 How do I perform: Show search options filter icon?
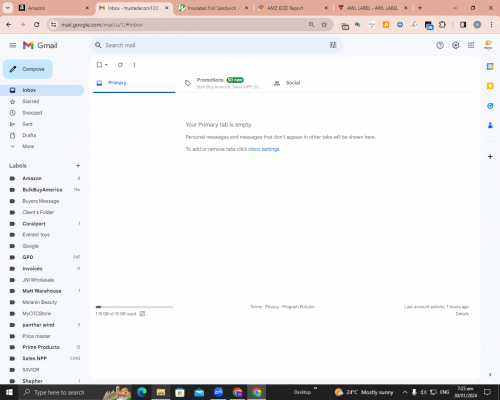pyautogui.click(x=333, y=45)
